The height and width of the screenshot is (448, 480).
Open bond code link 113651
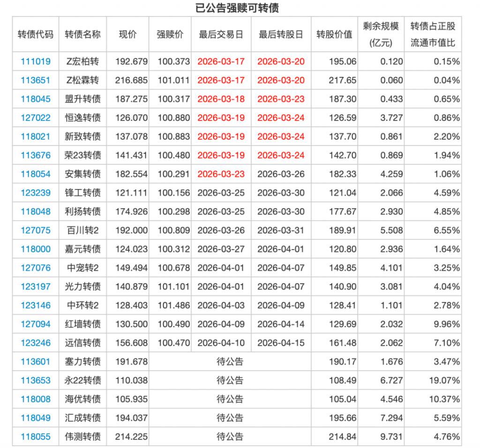click(36, 80)
